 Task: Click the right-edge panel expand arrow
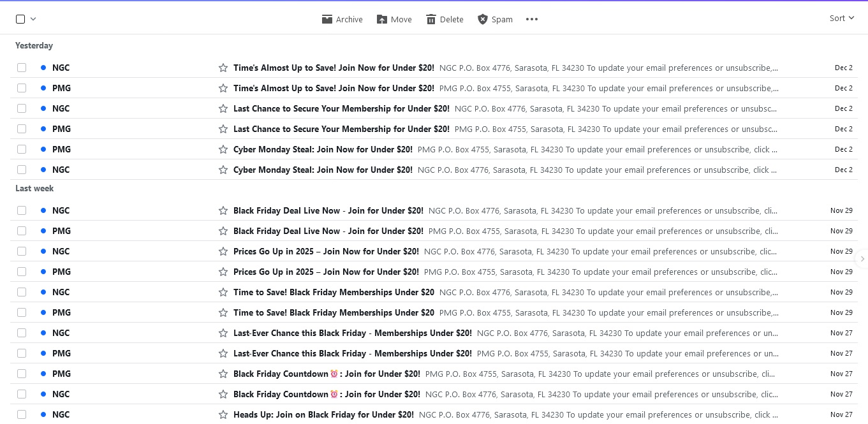[862, 259]
